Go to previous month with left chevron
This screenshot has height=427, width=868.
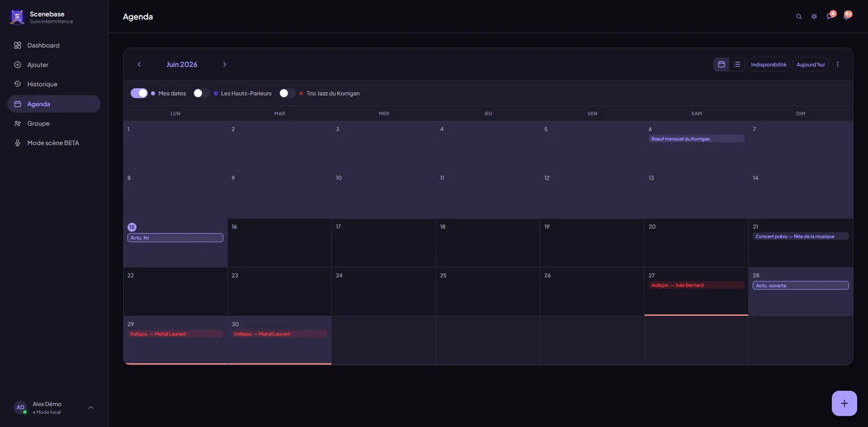[x=139, y=64]
